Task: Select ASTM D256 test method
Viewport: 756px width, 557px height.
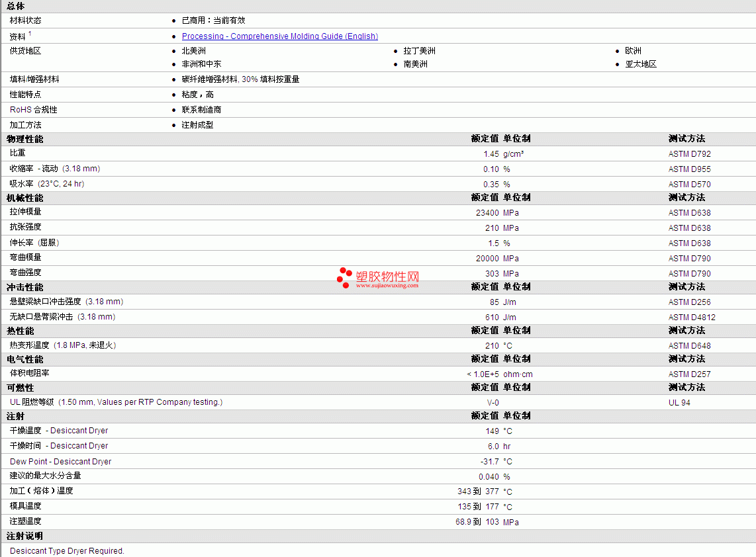Action: 689,302
